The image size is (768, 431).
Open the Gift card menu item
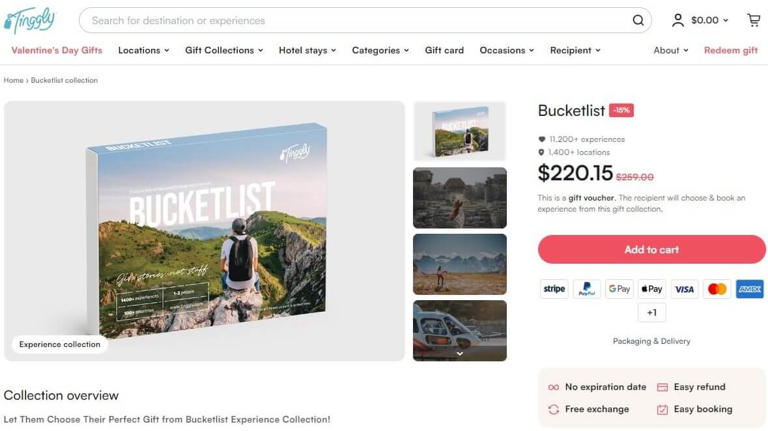[444, 50]
